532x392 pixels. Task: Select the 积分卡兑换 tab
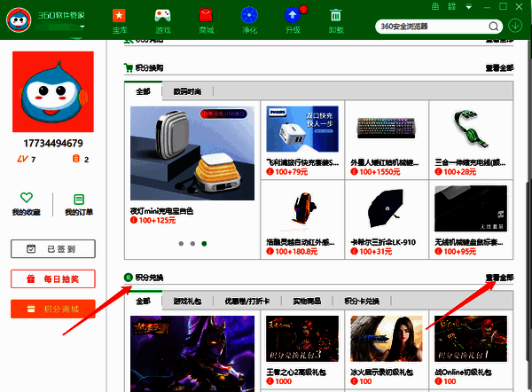pyautogui.click(x=362, y=301)
